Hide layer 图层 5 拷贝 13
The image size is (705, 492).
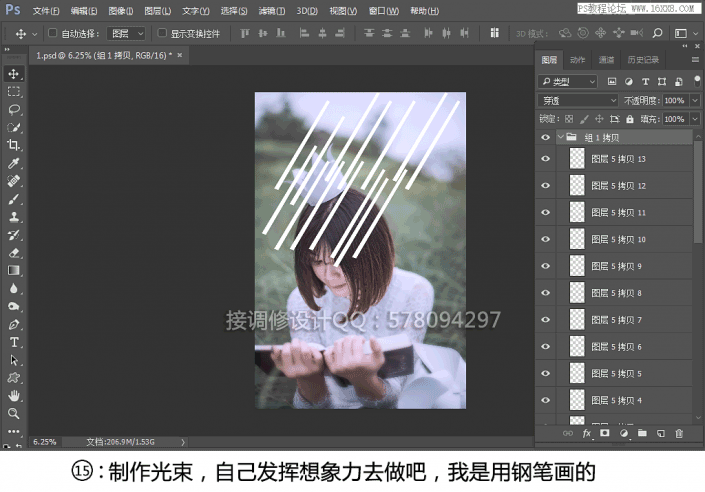[545, 159]
